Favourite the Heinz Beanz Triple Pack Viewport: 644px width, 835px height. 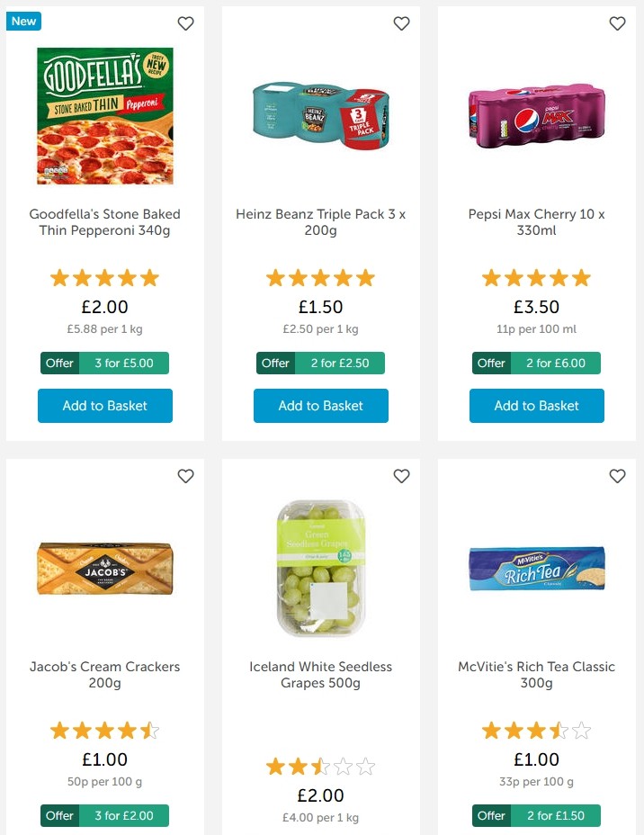401,23
